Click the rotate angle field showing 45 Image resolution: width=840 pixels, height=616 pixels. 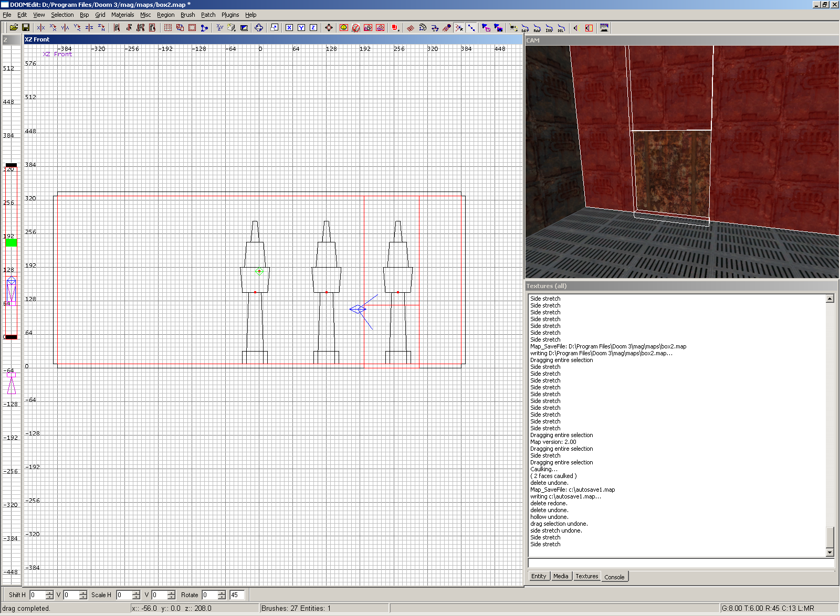[x=237, y=595]
